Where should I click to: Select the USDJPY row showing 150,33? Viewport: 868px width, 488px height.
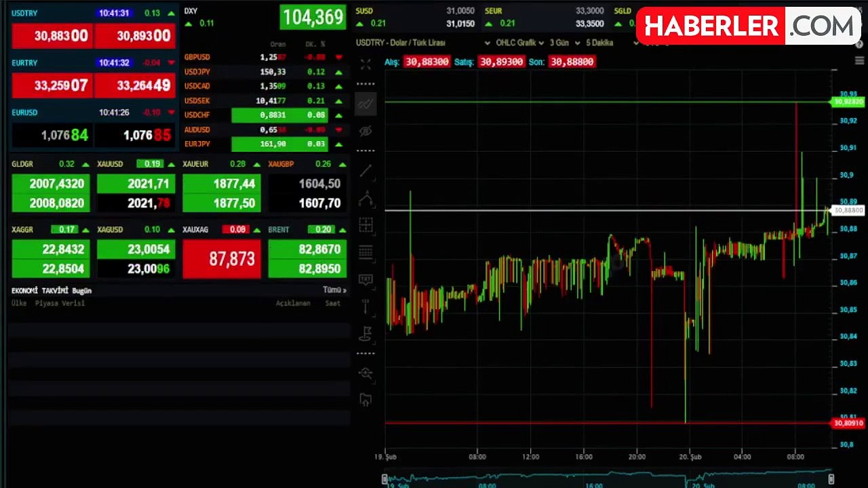click(264, 72)
